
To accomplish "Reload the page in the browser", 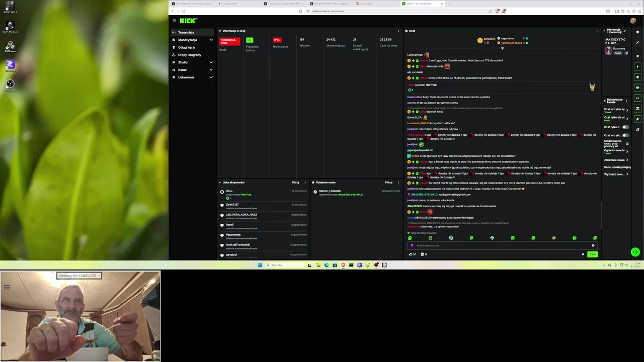I will pyautogui.click(x=184, y=11).
